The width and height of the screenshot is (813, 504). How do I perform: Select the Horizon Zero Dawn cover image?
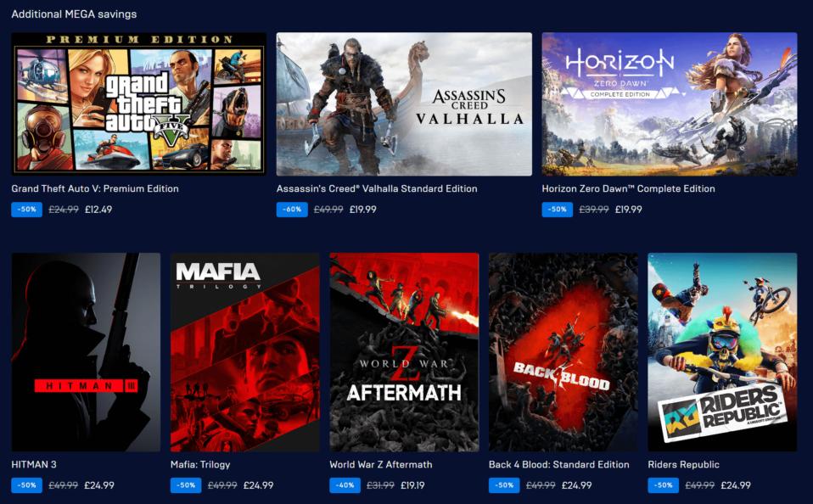click(670, 104)
